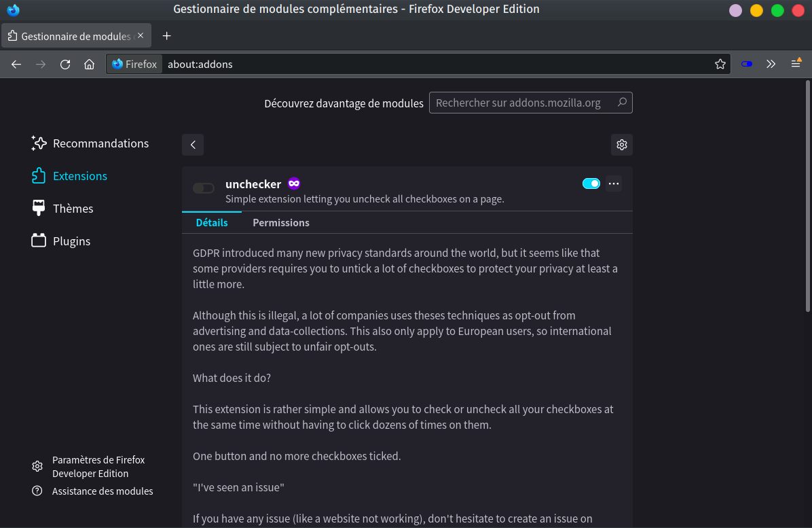This screenshot has width=812, height=528.
Task: Click the paragraph starting "This extension is rather simple"
Action: click(x=403, y=417)
